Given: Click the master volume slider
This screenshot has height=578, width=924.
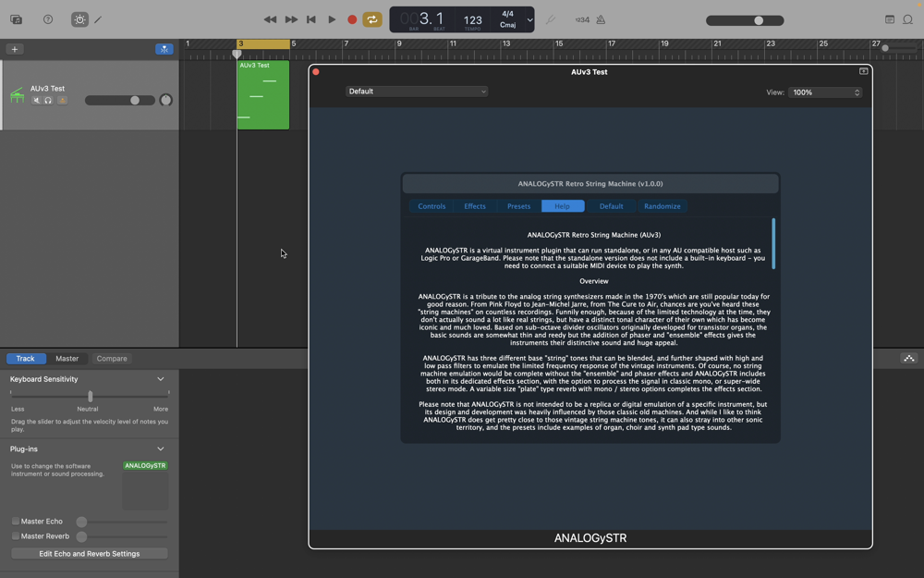Looking at the screenshot, I should click(745, 20).
